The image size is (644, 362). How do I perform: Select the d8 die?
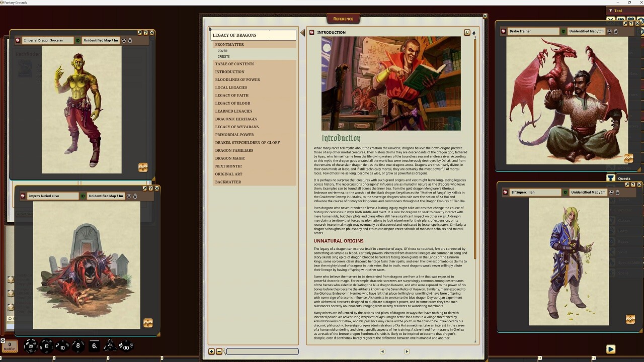pyautogui.click(x=77, y=346)
